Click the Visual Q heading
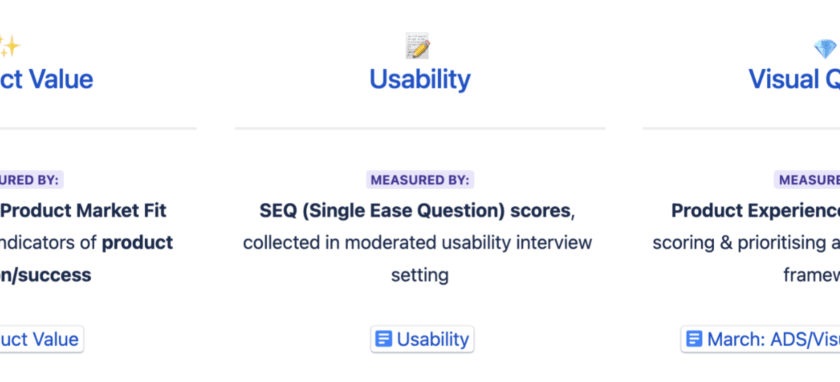This screenshot has height=382, width=840. [794, 79]
